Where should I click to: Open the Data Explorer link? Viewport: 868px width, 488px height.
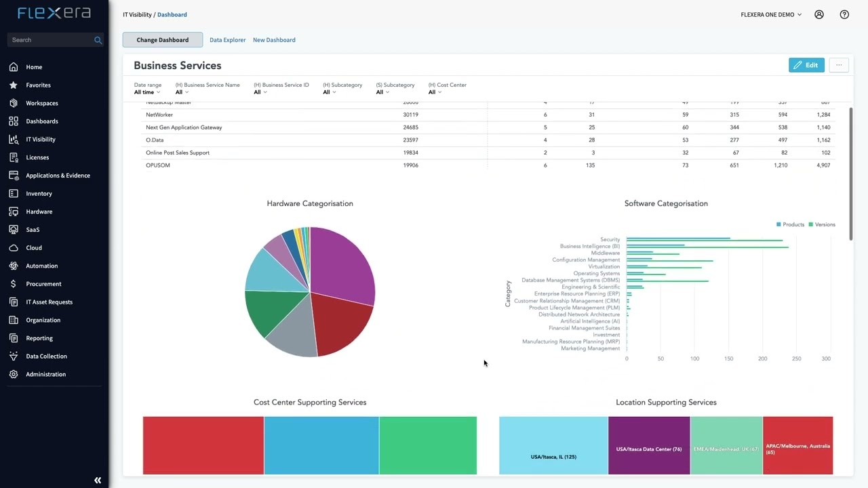[x=227, y=40]
